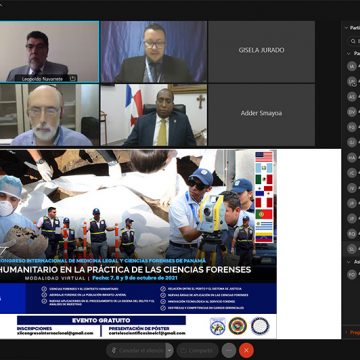Select the RG participant avatar
Screen dimensions: 360x360
pos(352,233)
